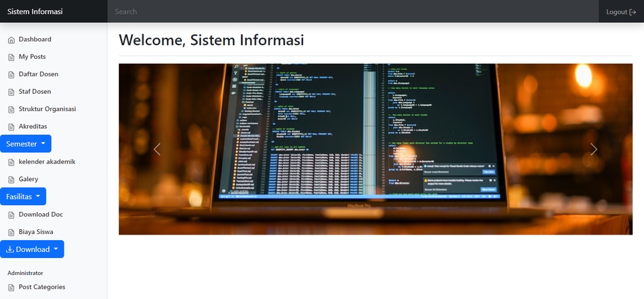View Struktur Organisasi
The height and width of the screenshot is (299, 644).
tap(47, 109)
